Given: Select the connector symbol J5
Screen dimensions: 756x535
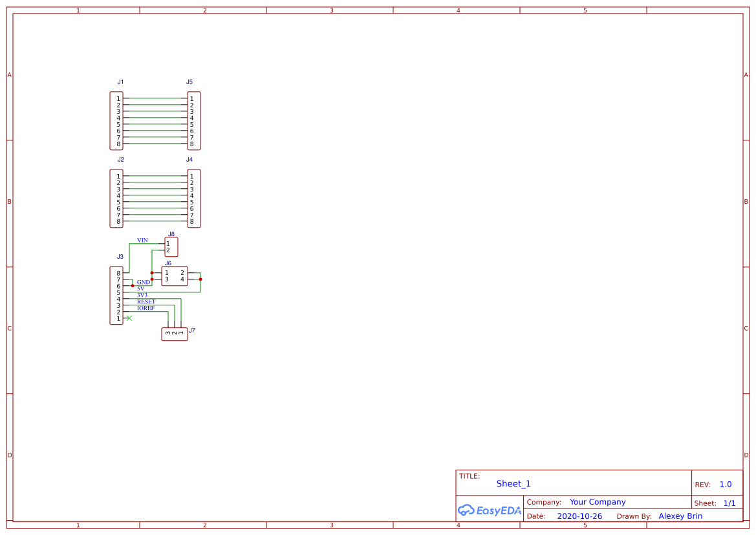Looking at the screenshot, I should pos(194,121).
